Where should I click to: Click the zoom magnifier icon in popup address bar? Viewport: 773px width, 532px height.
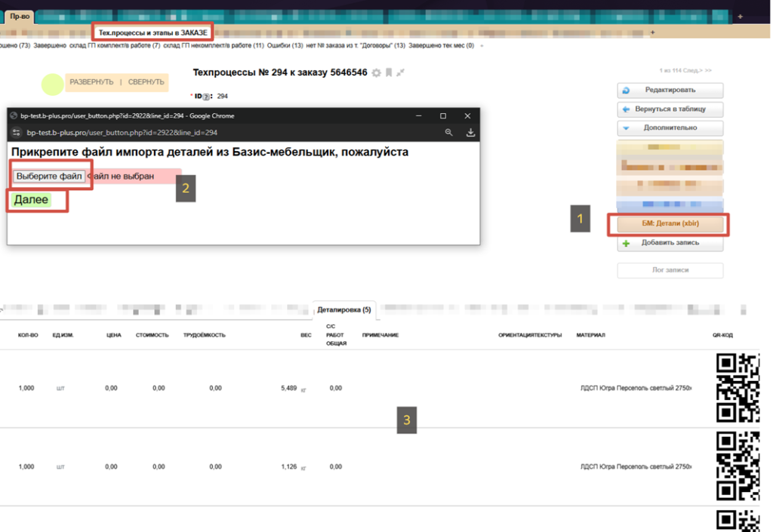coord(448,132)
